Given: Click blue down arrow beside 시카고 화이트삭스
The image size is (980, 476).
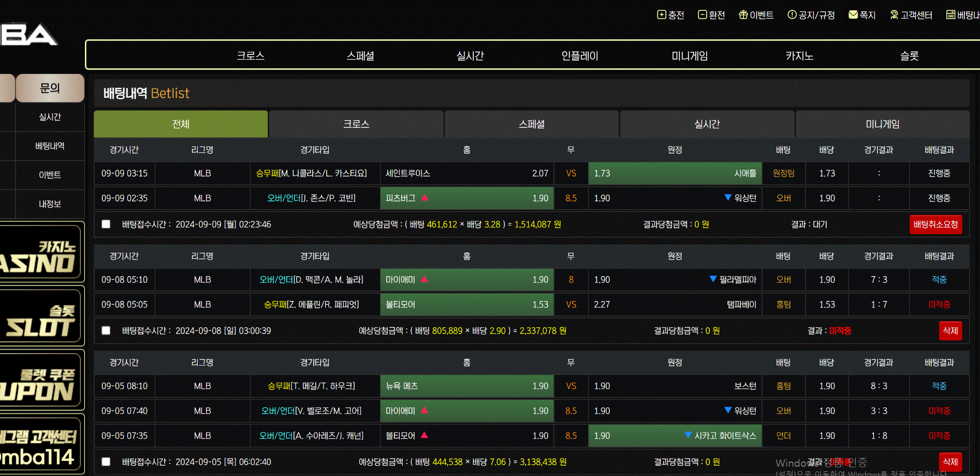Looking at the screenshot, I should tap(688, 435).
